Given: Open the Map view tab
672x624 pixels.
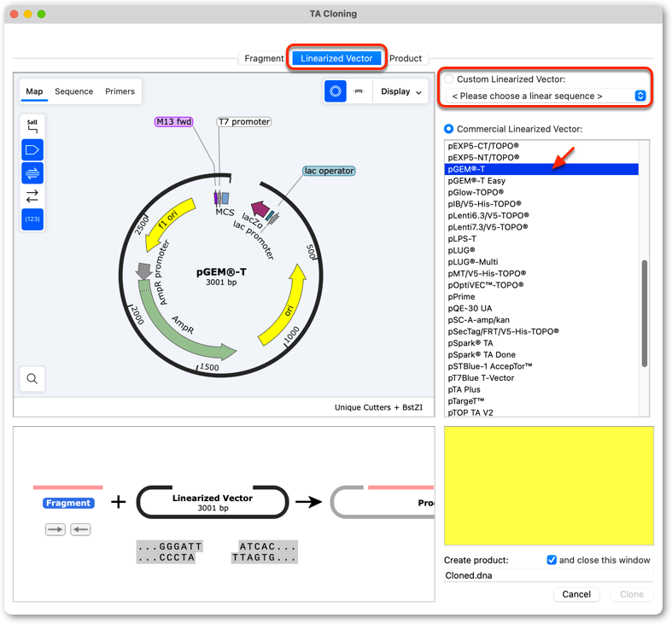Looking at the screenshot, I should 34,91.
